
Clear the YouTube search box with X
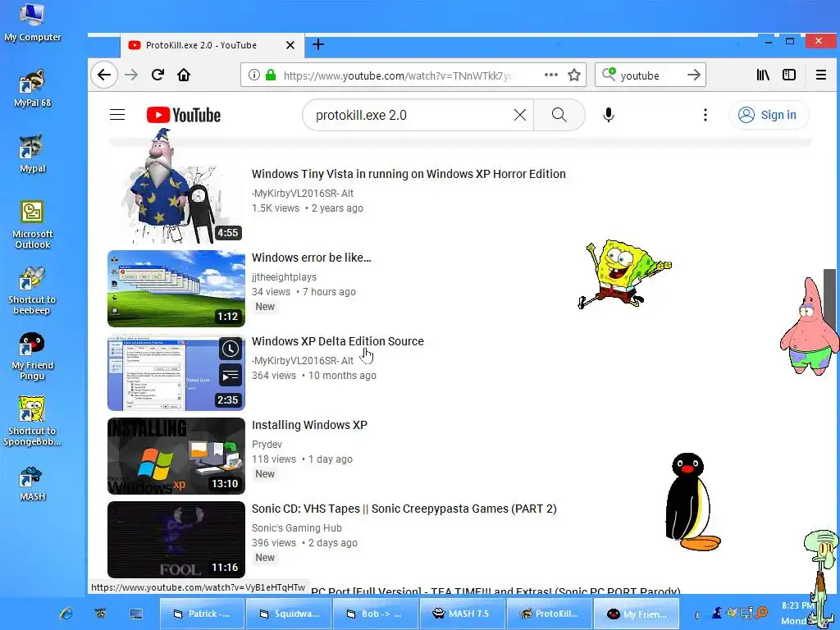click(519, 115)
